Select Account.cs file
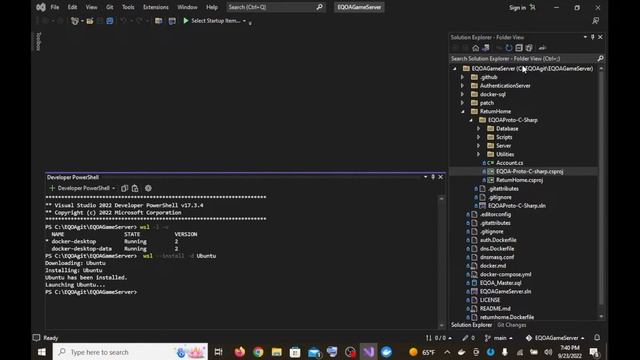The height and width of the screenshot is (360, 640). (509, 163)
